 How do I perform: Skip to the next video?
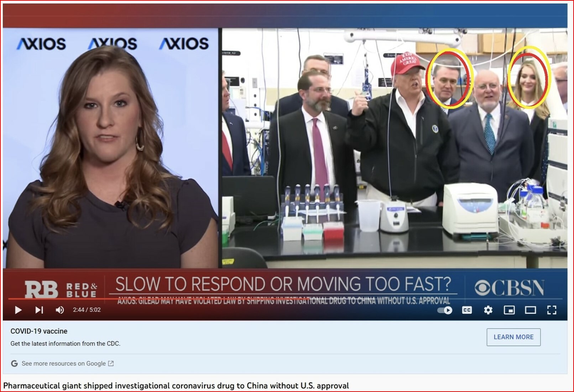[x=39, y=310]
